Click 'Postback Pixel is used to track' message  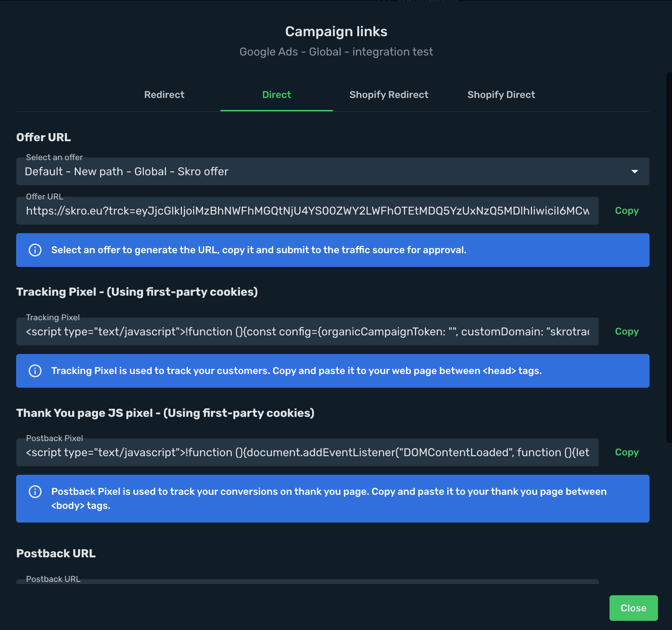pos(329,499)
